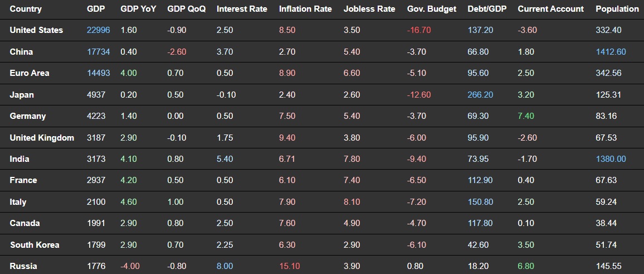Click Russia Debt/GDP value 18.20

tap(478, 266)
